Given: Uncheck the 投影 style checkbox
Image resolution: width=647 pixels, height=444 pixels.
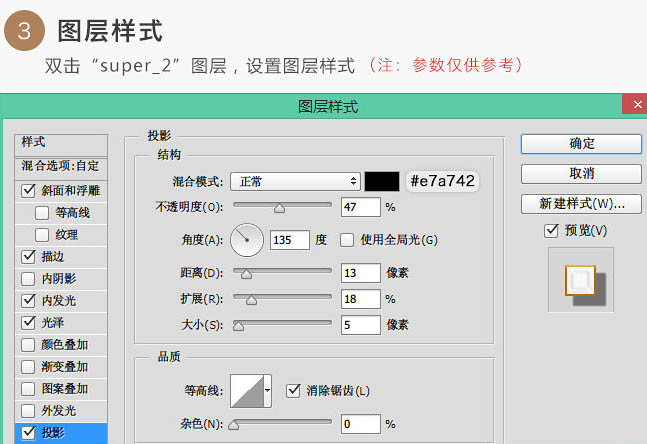Looking at the screenshot, I should (28, 433).
